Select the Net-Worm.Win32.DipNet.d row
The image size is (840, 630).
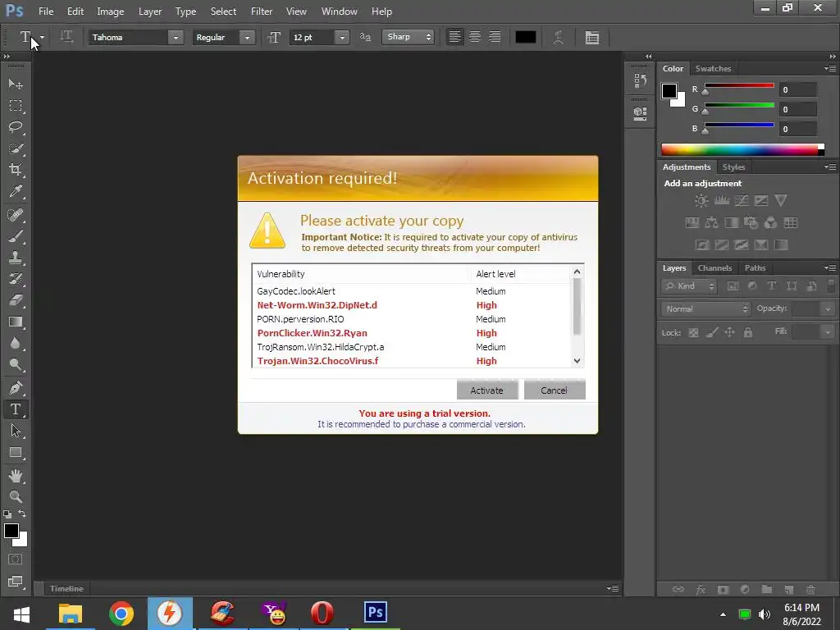[x=412, y=305]
